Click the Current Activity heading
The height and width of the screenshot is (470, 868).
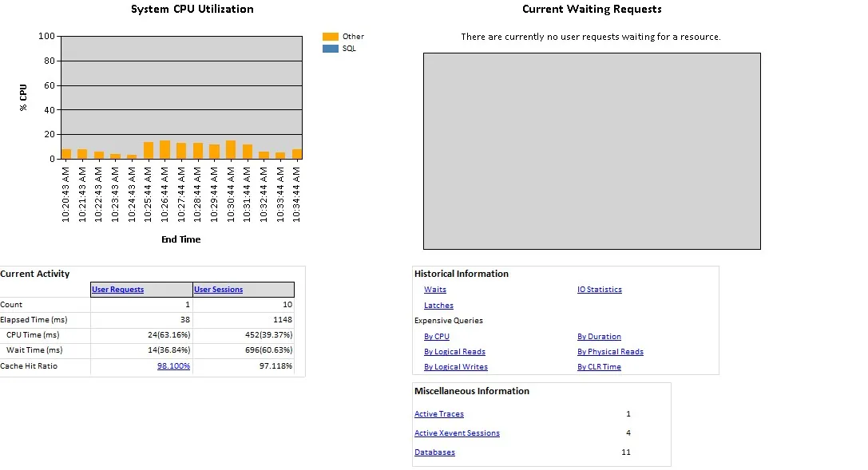tap(35, 274)
